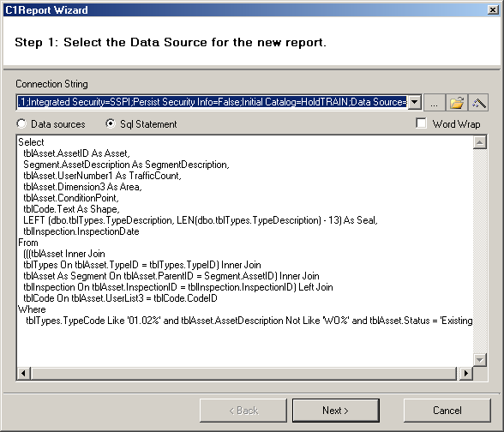Click the down arrow of vertical scrollbar
This screenshot has height=432, width=504.
pyautogui.click(x=480, y=360)
